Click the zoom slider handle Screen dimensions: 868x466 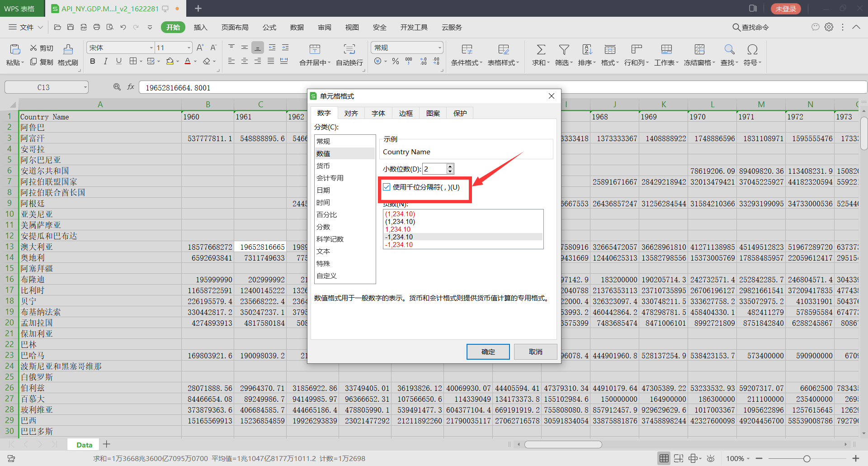pyautogui.click(x=807, y=458)
